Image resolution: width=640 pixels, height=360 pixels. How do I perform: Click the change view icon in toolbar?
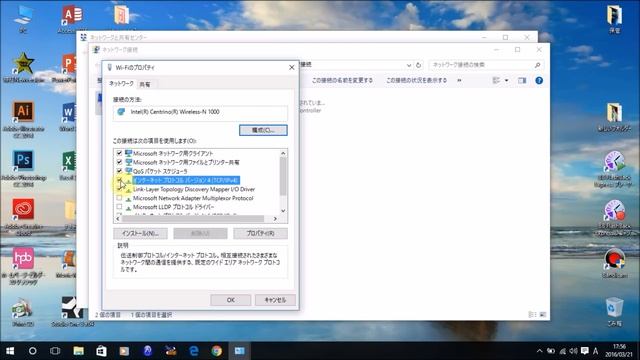point(496,80)
